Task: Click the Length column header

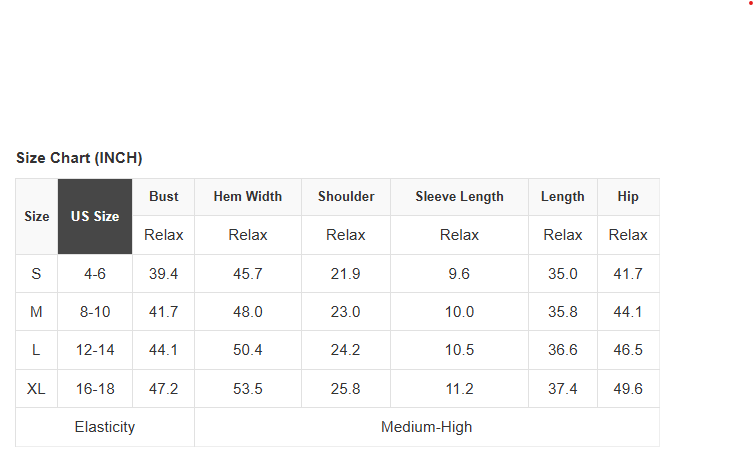Action: pyautogui.click(x=563, y=197)
